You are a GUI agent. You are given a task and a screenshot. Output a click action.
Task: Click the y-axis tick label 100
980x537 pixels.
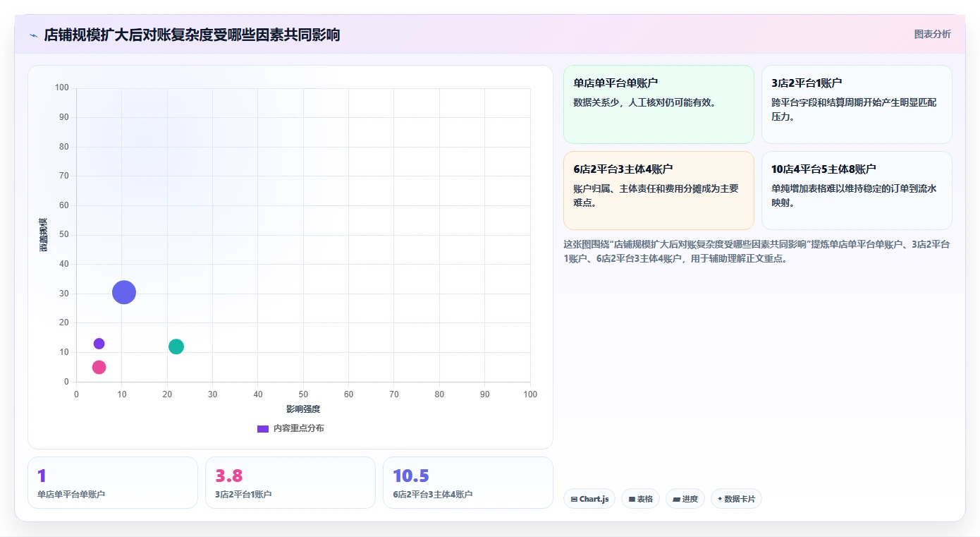pos(62,88)
